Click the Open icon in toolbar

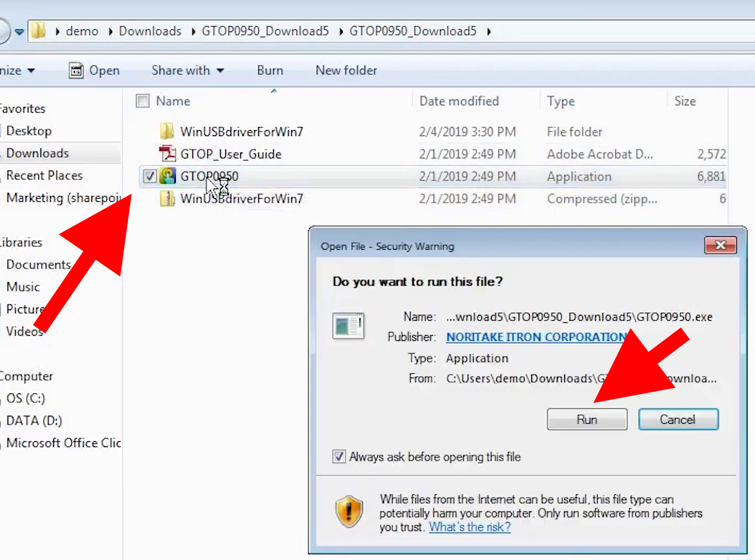click(x=76, y=70)
